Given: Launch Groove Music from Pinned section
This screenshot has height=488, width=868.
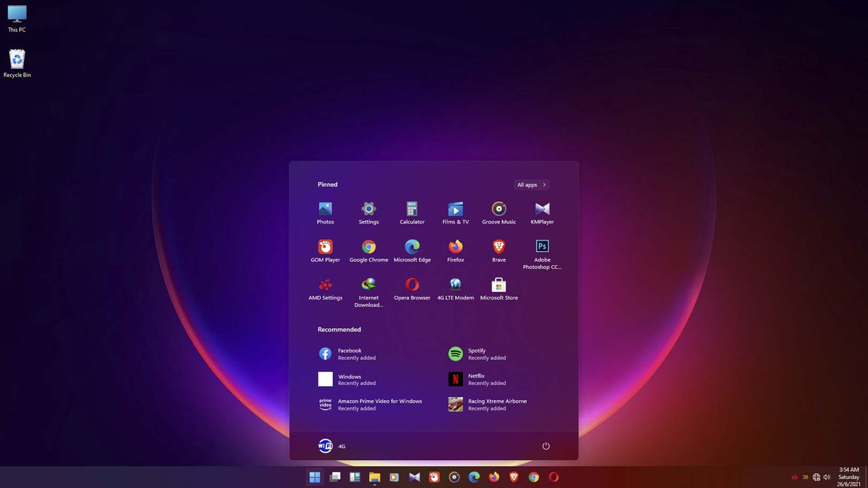Looking at the screenshot, I should click(499, 213).
